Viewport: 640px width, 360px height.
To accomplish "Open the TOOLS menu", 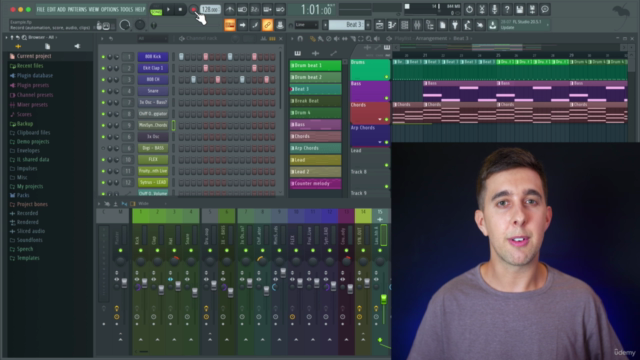I will click(x=127, y=9).
